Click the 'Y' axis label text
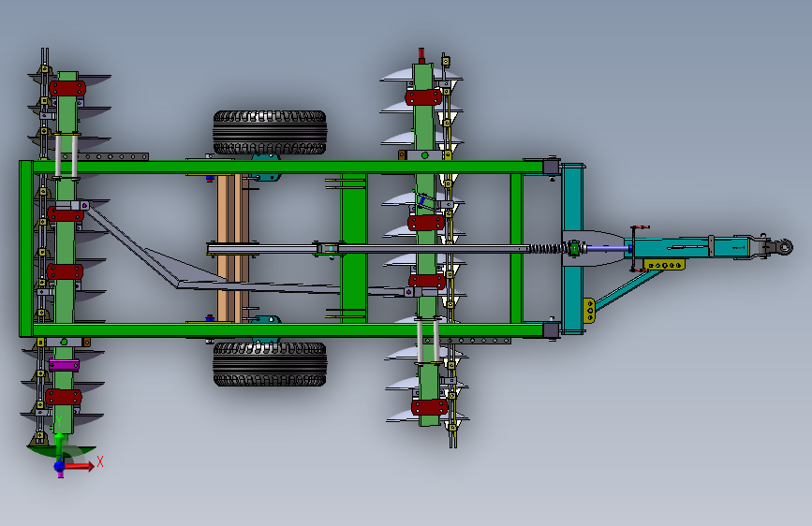The height and width of the screenshot is (526, 812). (x=60, y=421)
